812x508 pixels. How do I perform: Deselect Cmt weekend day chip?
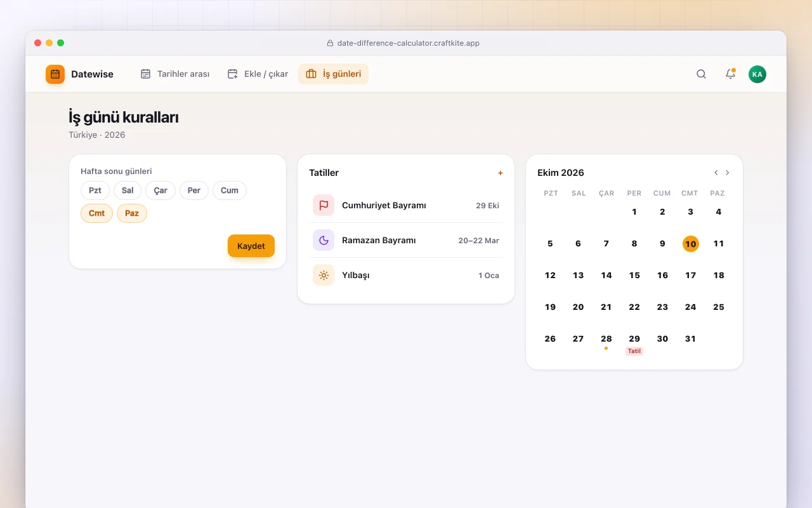[96, 213]
